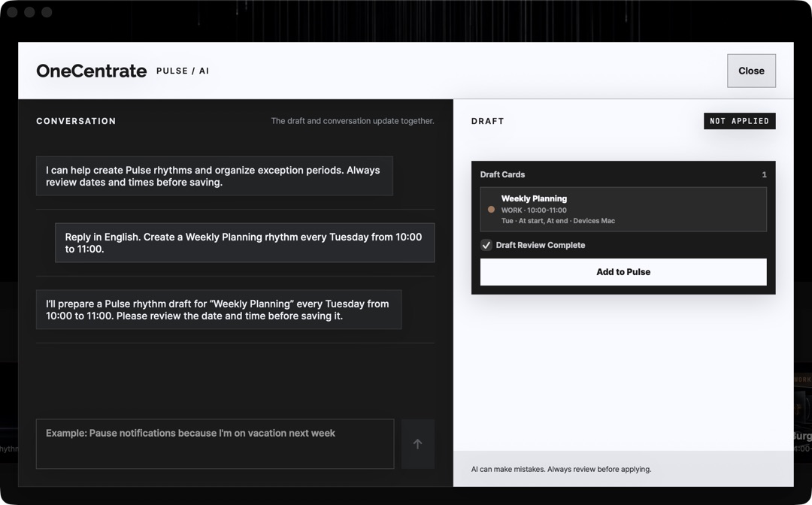
Task: Click the draft cards count '1'
Action: [x=764, y=175]
